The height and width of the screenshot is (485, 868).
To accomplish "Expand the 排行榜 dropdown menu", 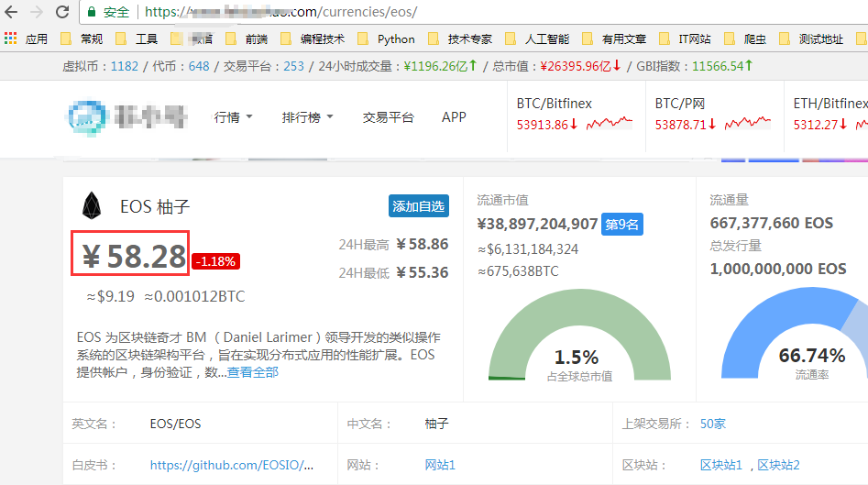I will tap(307, 117).
